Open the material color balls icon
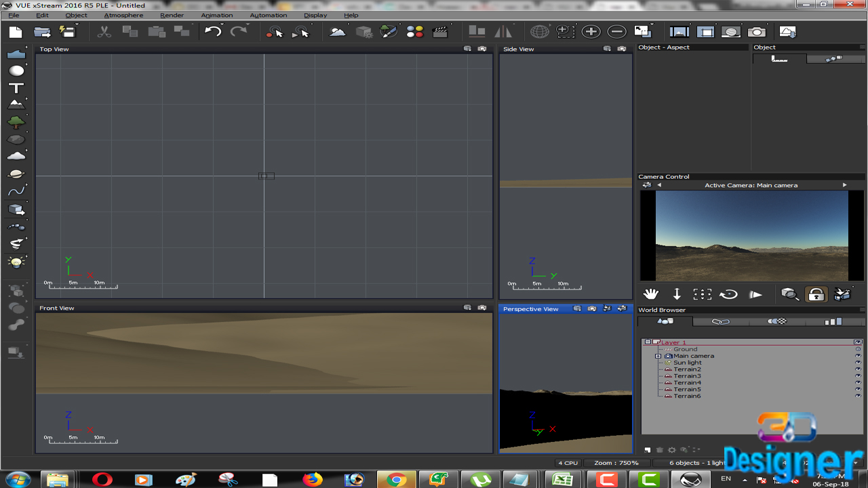Screen dimensions: 868x488 (414, 32)
